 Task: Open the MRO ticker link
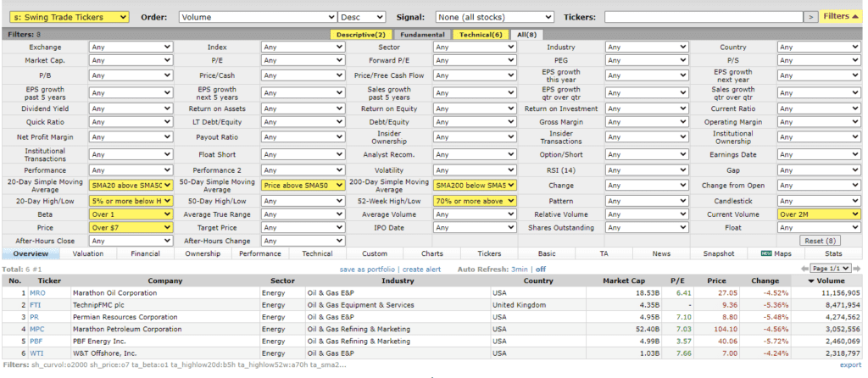37,292
